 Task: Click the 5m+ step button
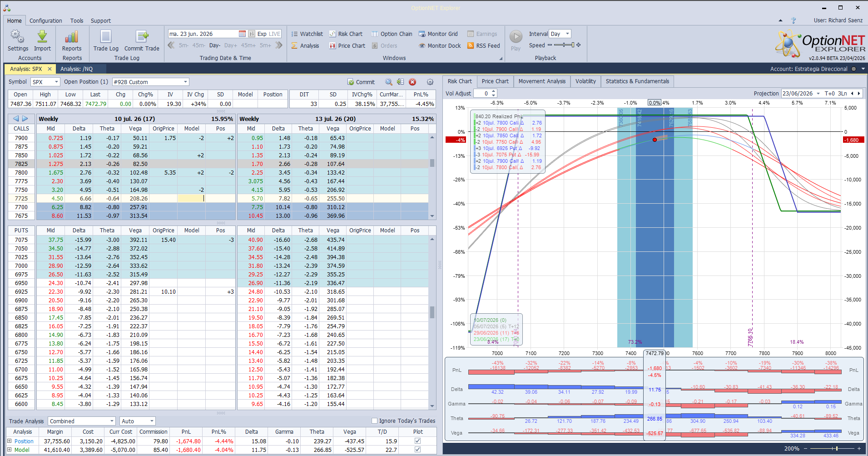click(265, 45)
